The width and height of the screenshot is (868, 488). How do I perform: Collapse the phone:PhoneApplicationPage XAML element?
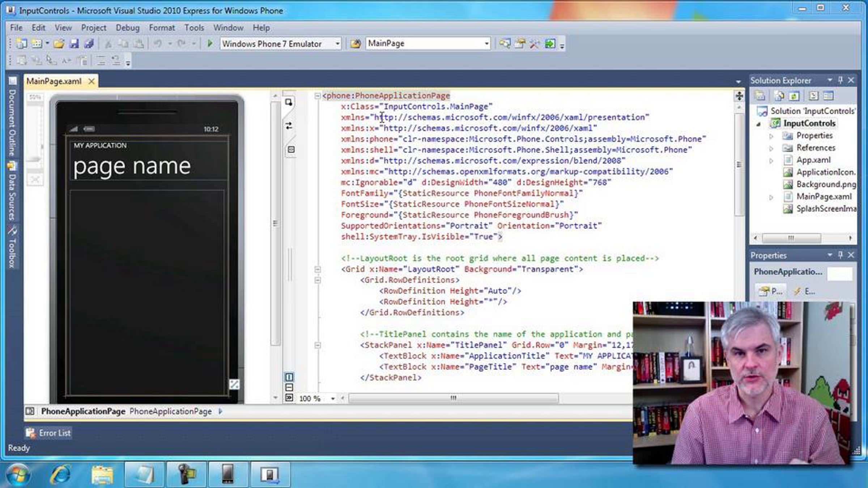coord(318,96)
